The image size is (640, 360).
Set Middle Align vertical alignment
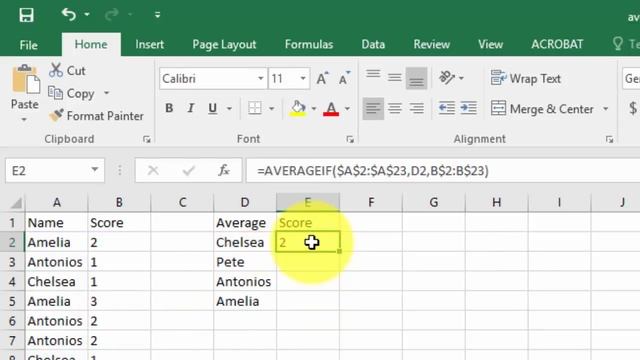pyautogui.click(x=395, y=78)
